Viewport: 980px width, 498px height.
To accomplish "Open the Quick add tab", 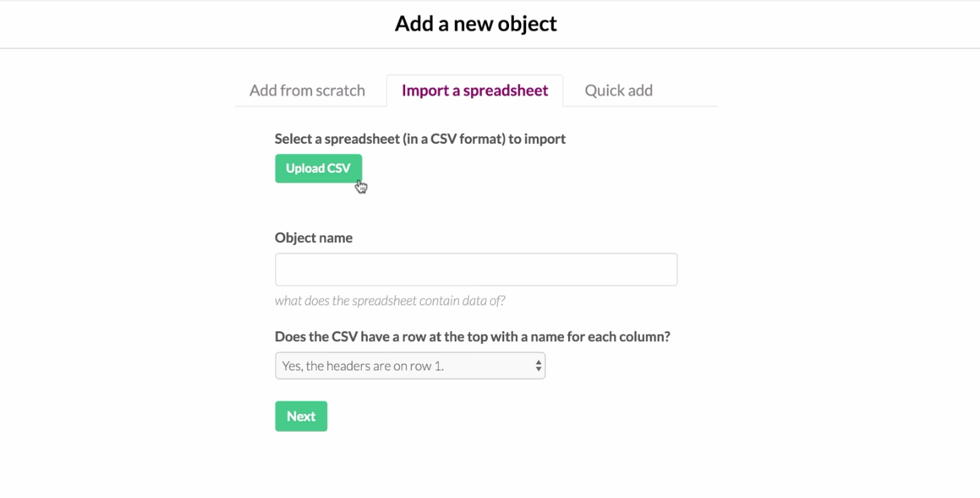I will coord(618,91).
